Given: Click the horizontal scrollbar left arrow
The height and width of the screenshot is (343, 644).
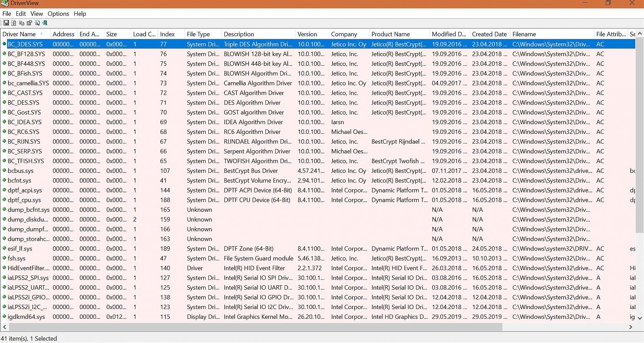Looking at the screenshot, I should [x=5, y=327].
